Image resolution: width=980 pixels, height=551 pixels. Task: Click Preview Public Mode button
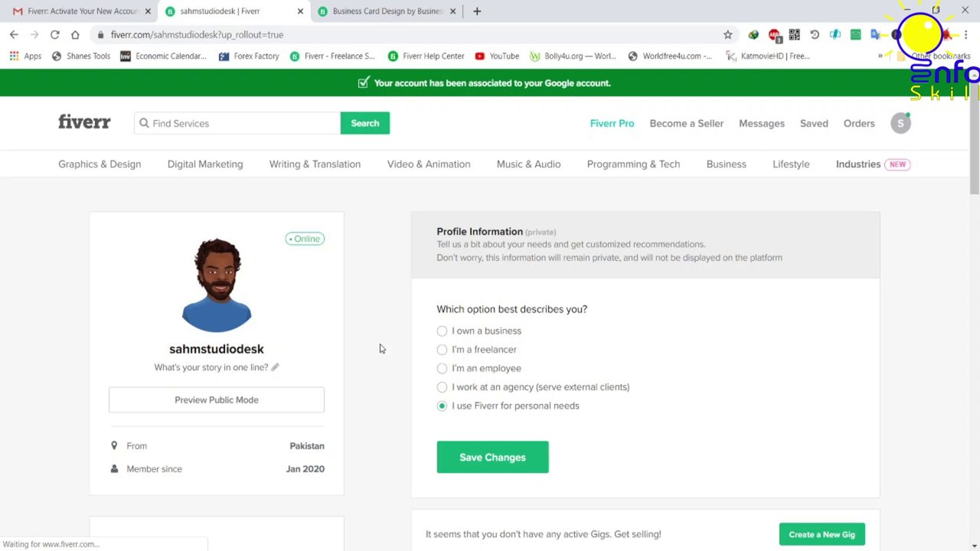(217, 399)
